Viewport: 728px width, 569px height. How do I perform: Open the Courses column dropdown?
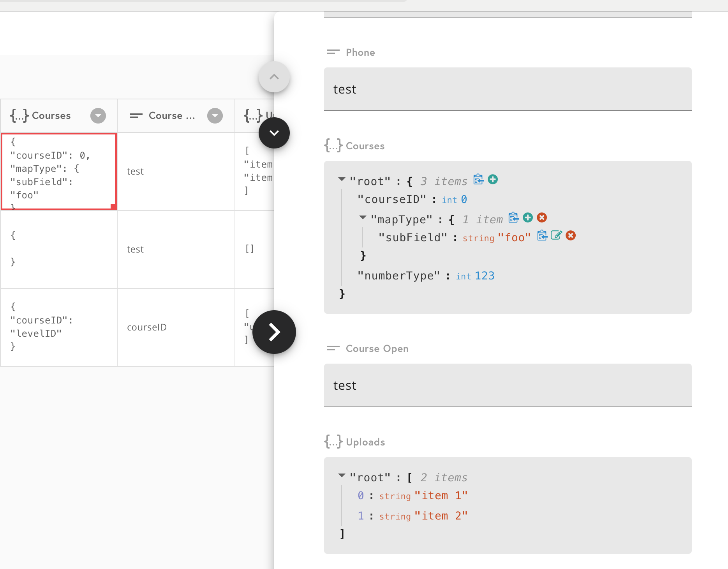[98, 115]
